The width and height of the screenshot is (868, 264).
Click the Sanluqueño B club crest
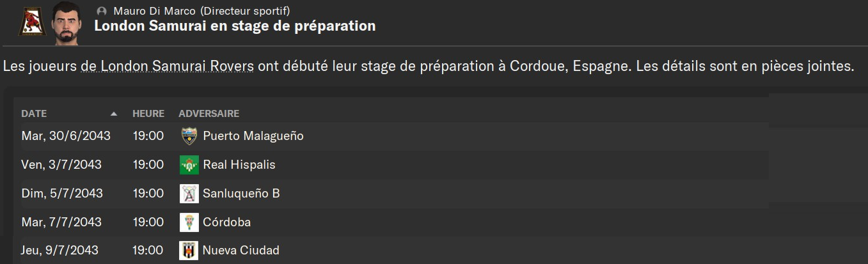(x=189, y=194)
